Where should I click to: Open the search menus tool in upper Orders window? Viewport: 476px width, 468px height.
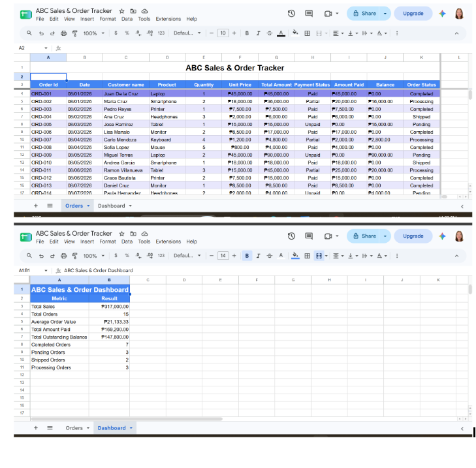(29, 33)
